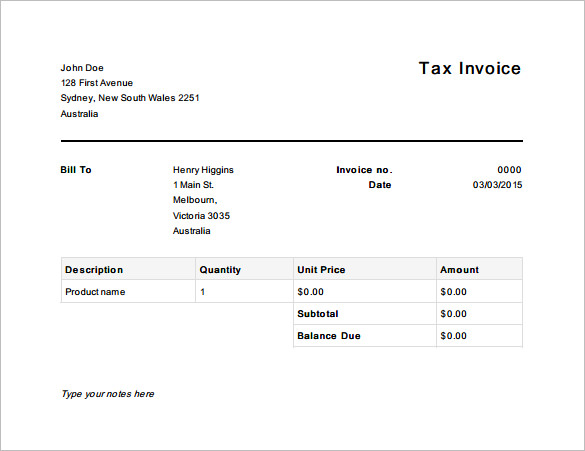Click 'Sydney, New South Wales 2251' line

click(130, 98)
